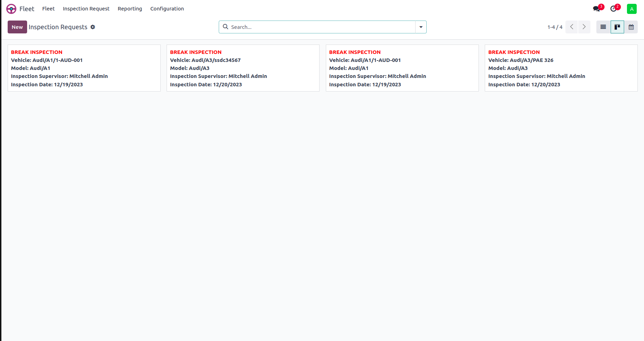This screenshot has height=341, width=644.
Task: Click the magnifier search icon
Action: coord(225,27)
